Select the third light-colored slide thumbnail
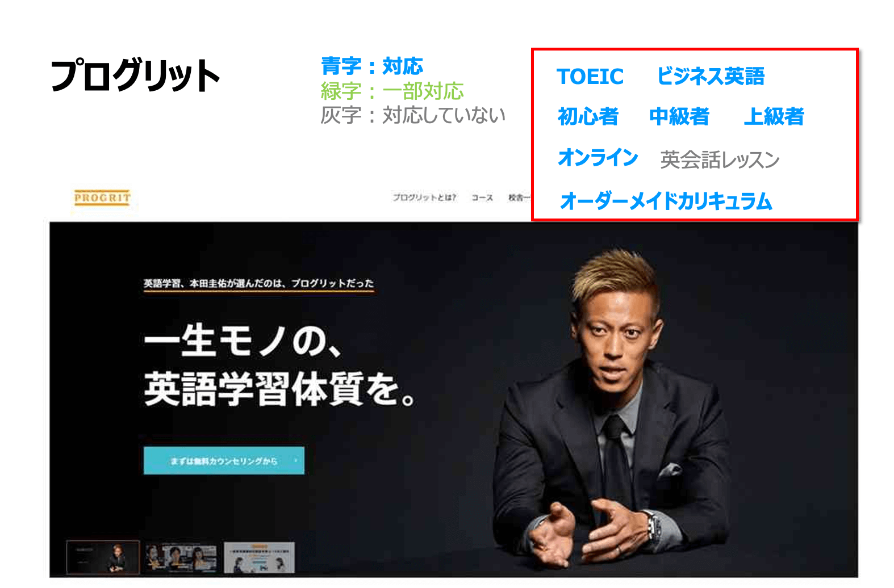894x588 pixels. [x=259, y=557]
